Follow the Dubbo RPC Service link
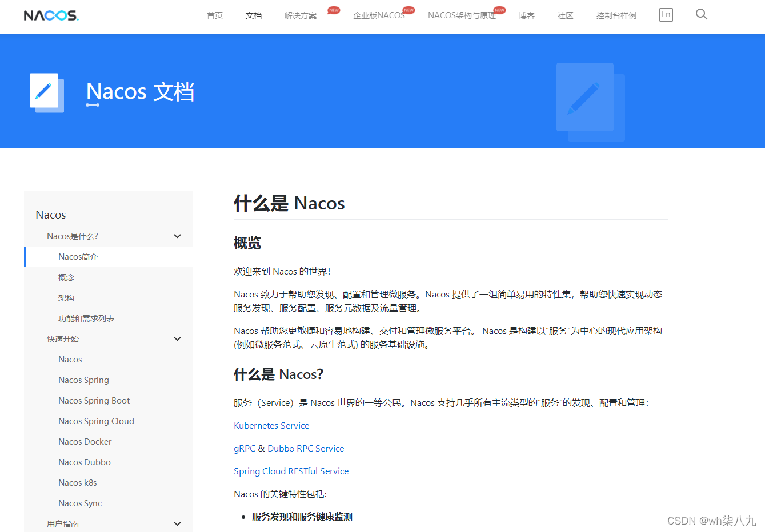The width and height of the screenshot is (765, 532). tap(306, 449)
